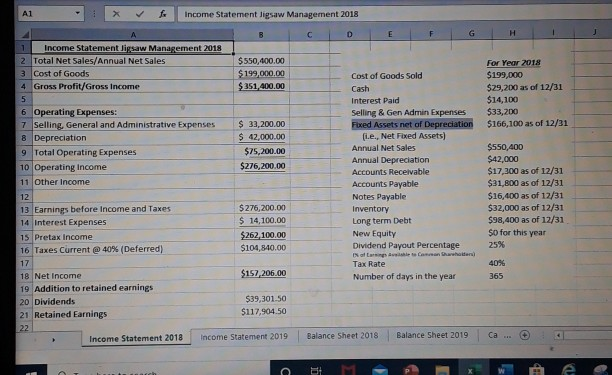Select the $351,400.00 cell
This screenshot has height=375, width=612.
click(x=262, y=86)
